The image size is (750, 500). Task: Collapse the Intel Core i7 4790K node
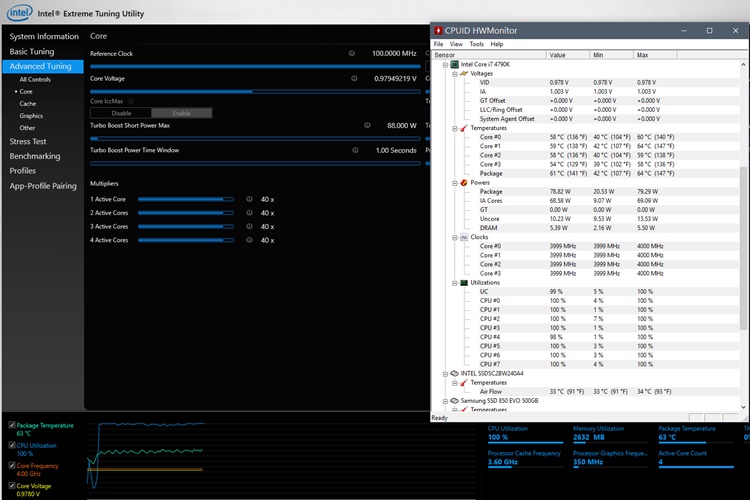click(x=445, y=65)
